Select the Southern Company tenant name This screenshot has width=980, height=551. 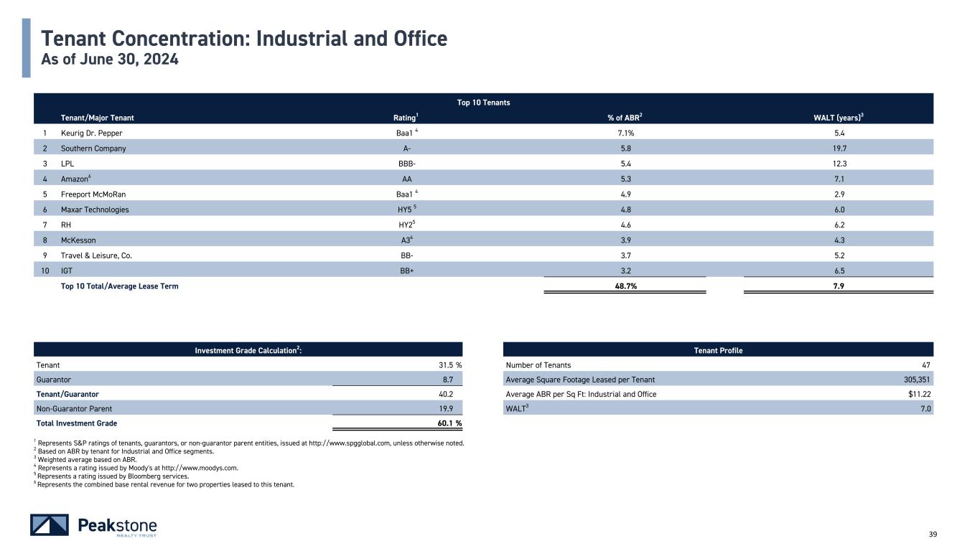[x=93, y=149]
